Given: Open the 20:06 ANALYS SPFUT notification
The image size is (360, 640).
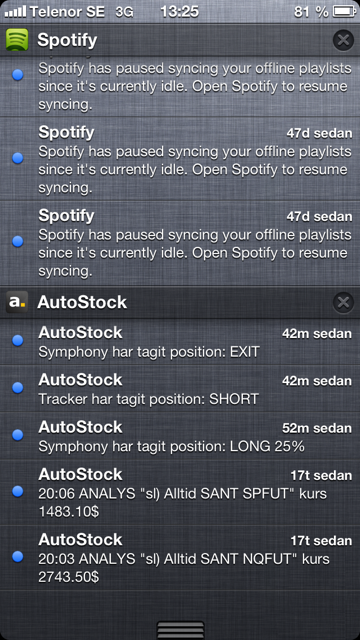Looking at the screenshot, I should tap(180, 493).
